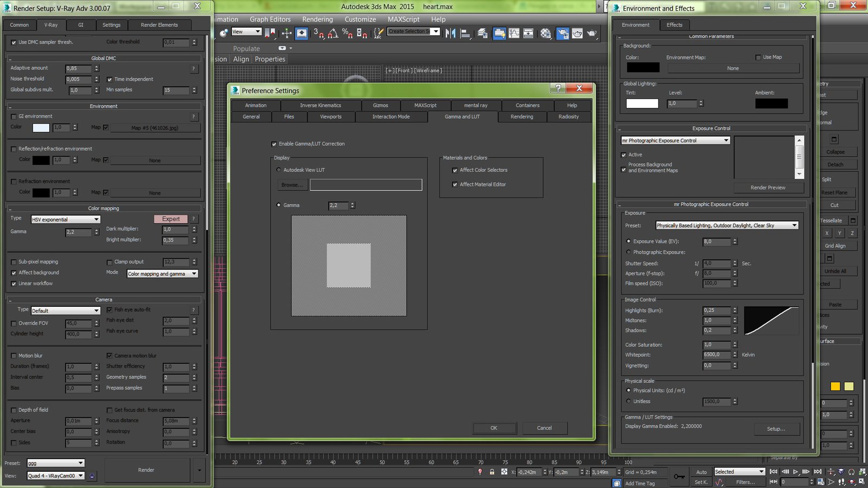Toggle Affect Color Selectors checkbox
Screen dimensions: 868x488
coord(455,170)
